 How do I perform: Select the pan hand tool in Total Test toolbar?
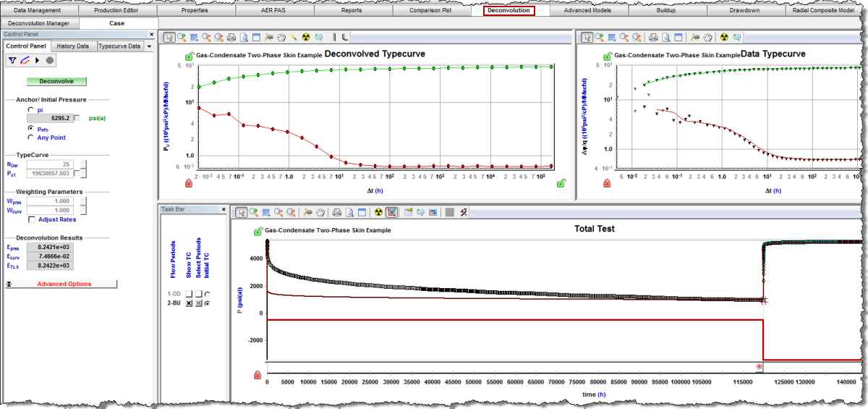click(319, 212)
